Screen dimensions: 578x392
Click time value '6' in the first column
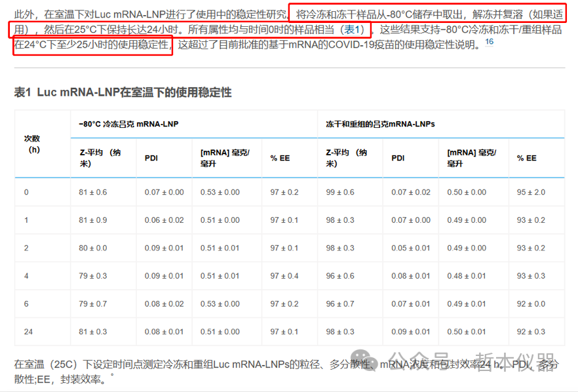click(x=26, y=304)
